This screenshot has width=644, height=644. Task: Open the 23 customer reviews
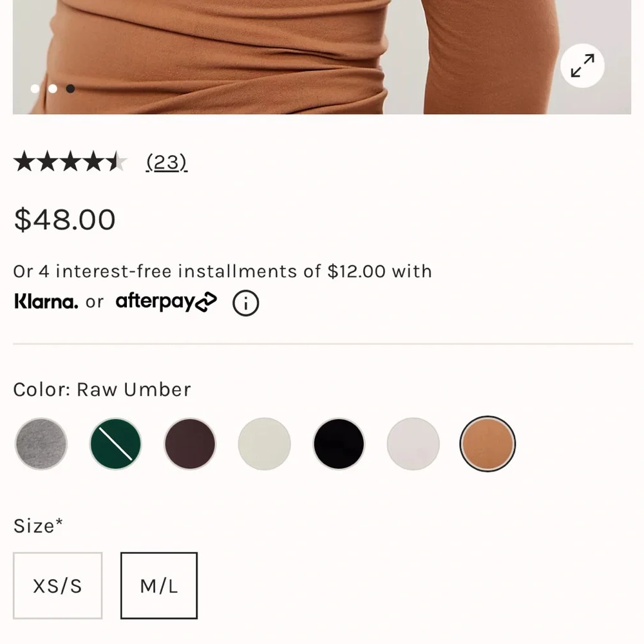[x=167, y=162]
